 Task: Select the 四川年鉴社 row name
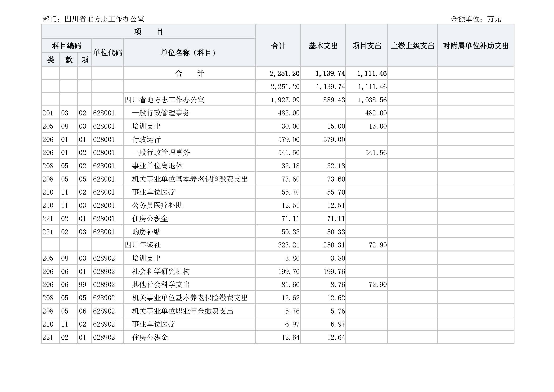pyautogui.click(x=143, y=245)
